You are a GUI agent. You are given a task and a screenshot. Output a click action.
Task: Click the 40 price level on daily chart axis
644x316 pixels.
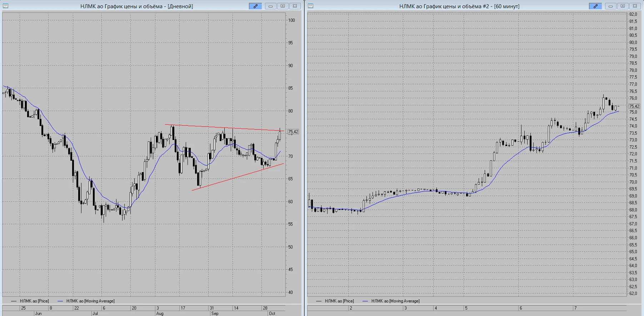point(291,292)
